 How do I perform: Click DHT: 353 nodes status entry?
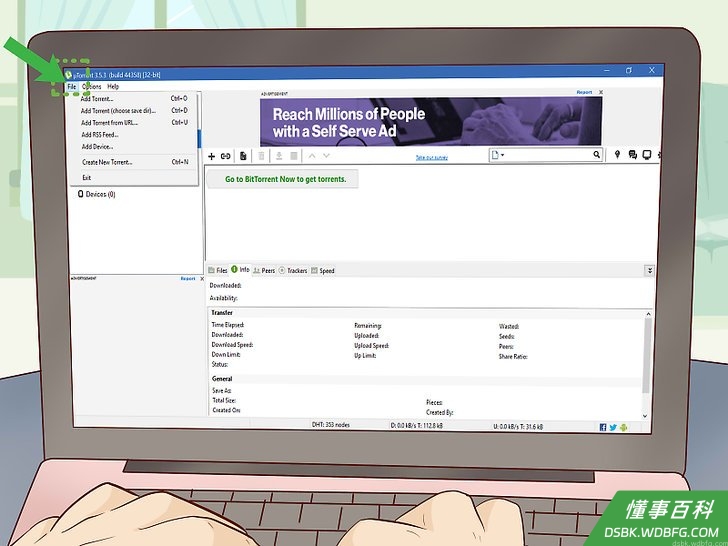331,425
